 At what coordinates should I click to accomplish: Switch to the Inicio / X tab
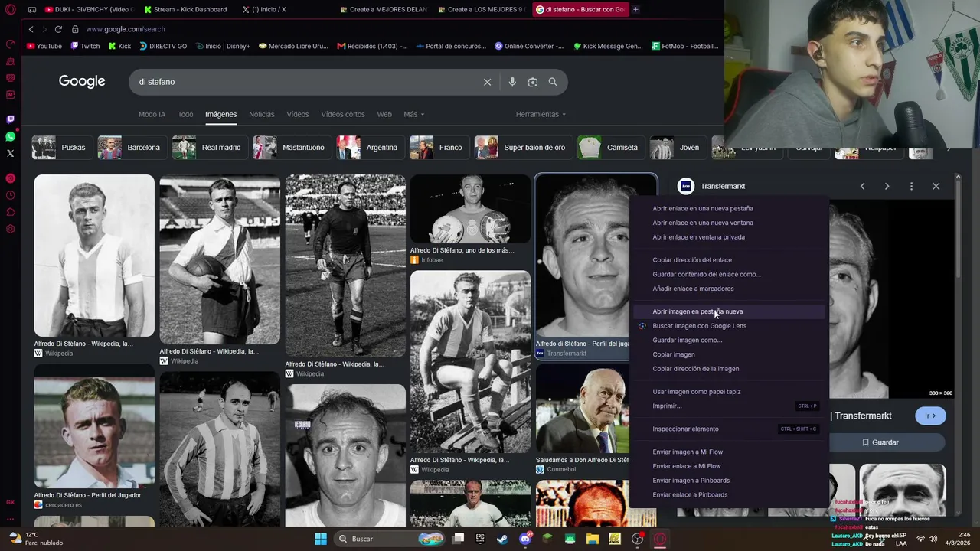point(263,9)
